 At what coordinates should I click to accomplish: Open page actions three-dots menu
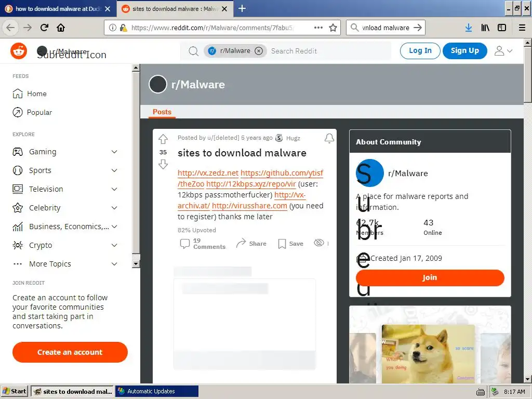click(318, 28)
